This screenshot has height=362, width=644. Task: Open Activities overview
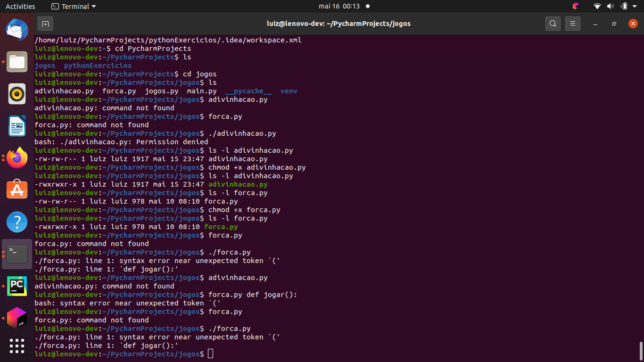pyautogui.click(x=20, y=7)
